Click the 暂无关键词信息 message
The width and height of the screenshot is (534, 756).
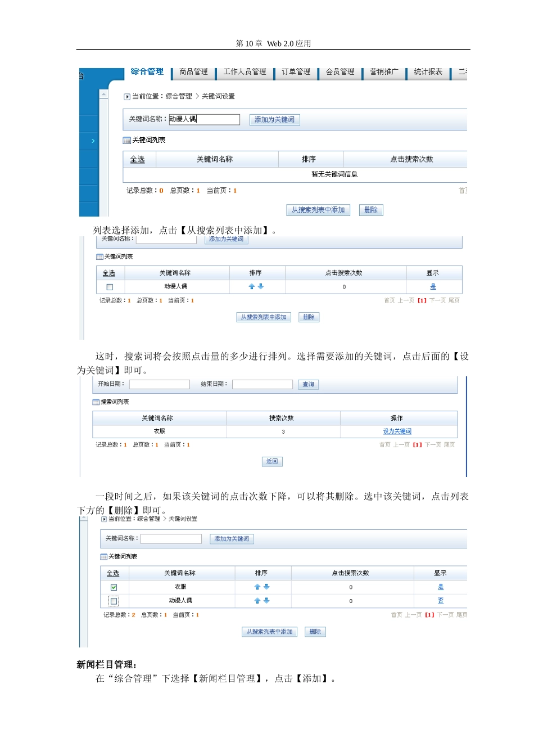click(x=334, y=174)
